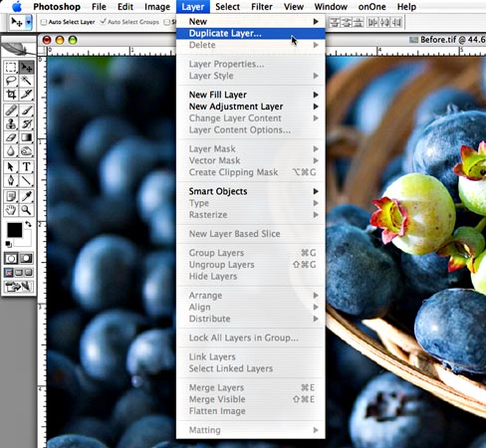Viewport: 486px width, 448px height.
Task: Open the Matting submenu
Action: pyautogui.click(x=251, y=430)
